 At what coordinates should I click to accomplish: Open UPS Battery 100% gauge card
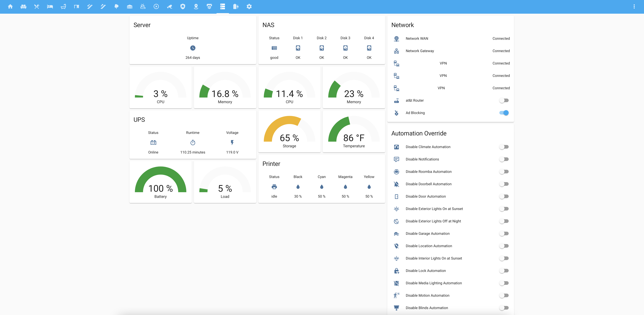(160, 182)
